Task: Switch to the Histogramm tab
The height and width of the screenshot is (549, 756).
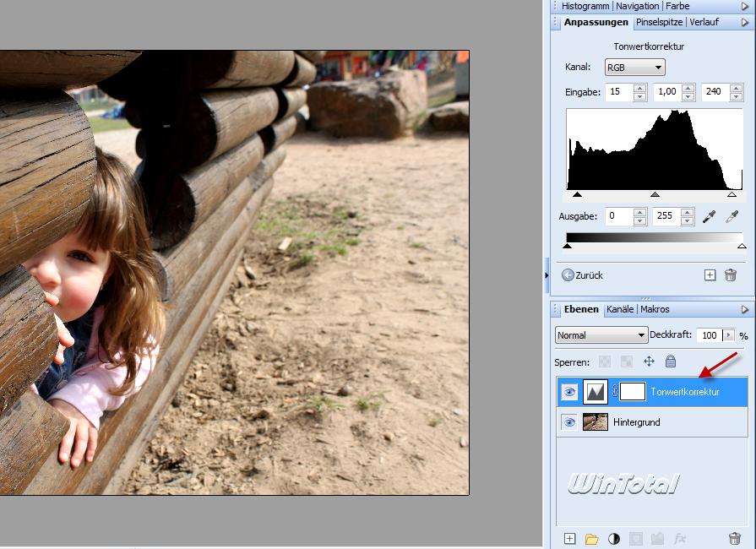Action: [585, 6]
